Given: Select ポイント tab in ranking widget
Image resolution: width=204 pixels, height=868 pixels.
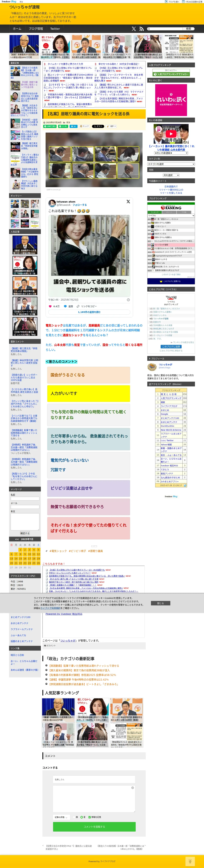Looking at the screenshot, I should (x=169, y=212).
